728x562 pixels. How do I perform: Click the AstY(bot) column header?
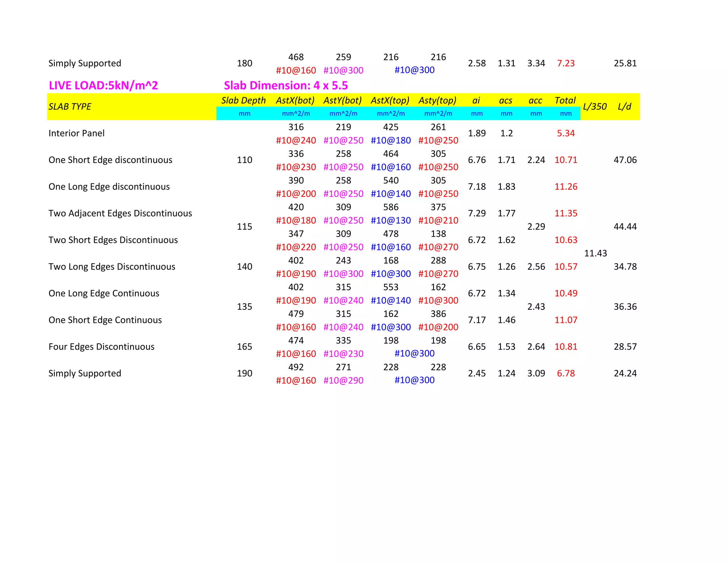343,101
